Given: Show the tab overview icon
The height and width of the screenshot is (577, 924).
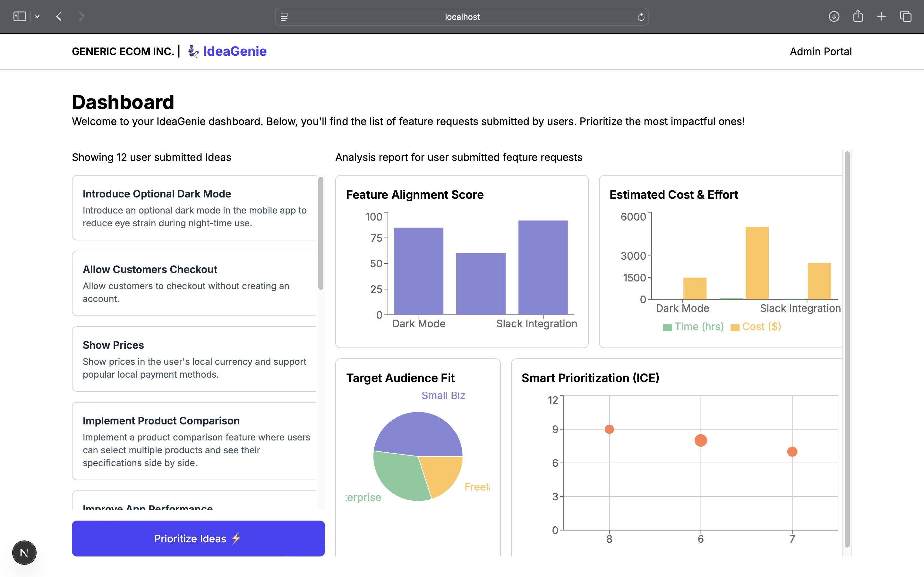Looking at the screenshot, I should pos(906,16).
